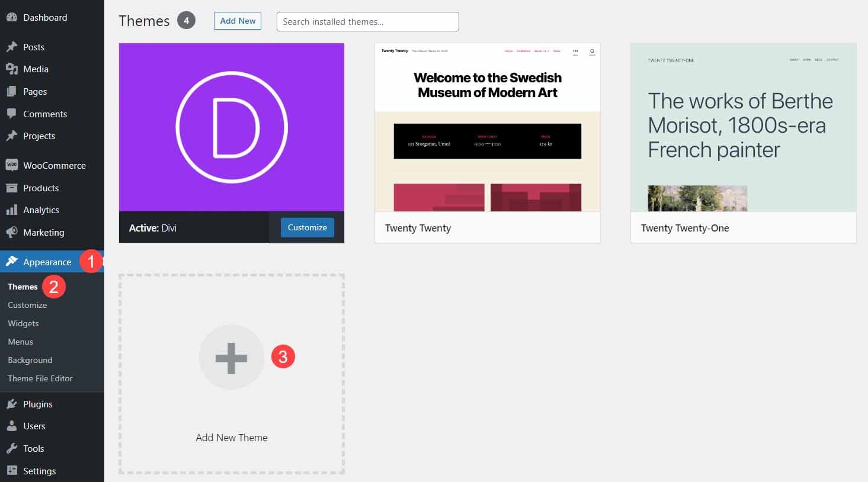Open Menus submenu item

click(x=20, y=342)
